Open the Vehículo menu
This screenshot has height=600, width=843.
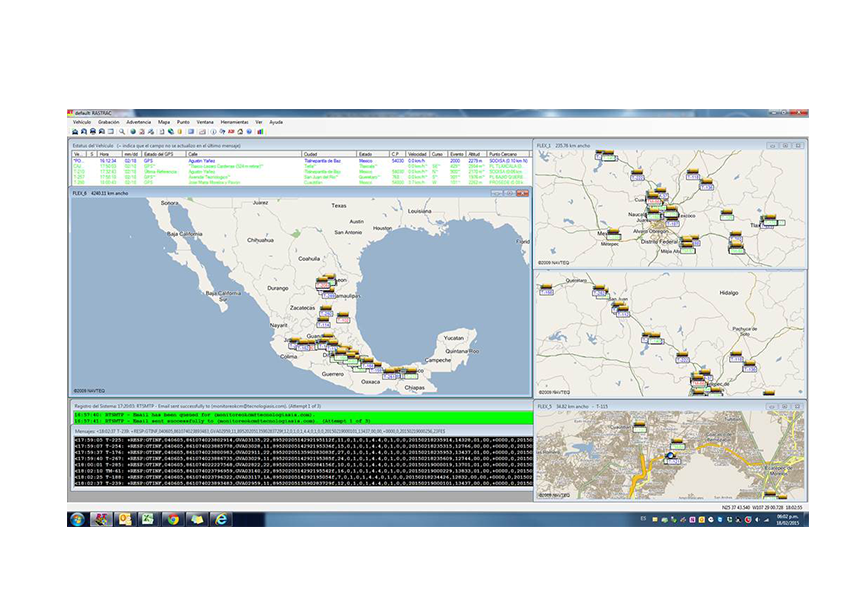click(82, 122)
